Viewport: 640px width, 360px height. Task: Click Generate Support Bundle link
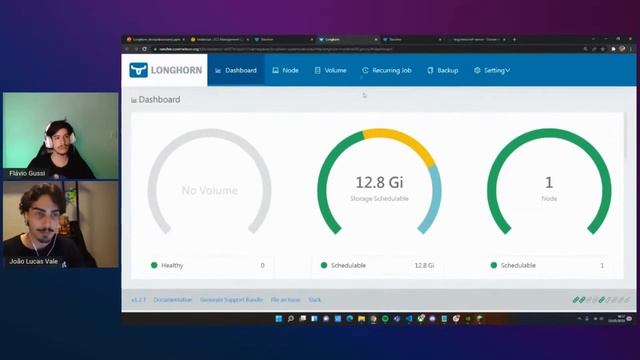tap(231, 300)
